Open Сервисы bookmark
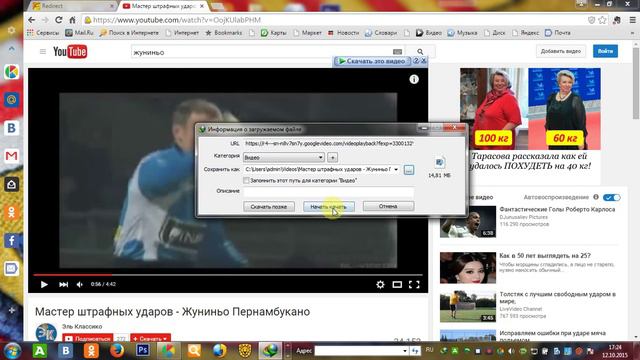640x360 pixels. (x=43, y=33)
